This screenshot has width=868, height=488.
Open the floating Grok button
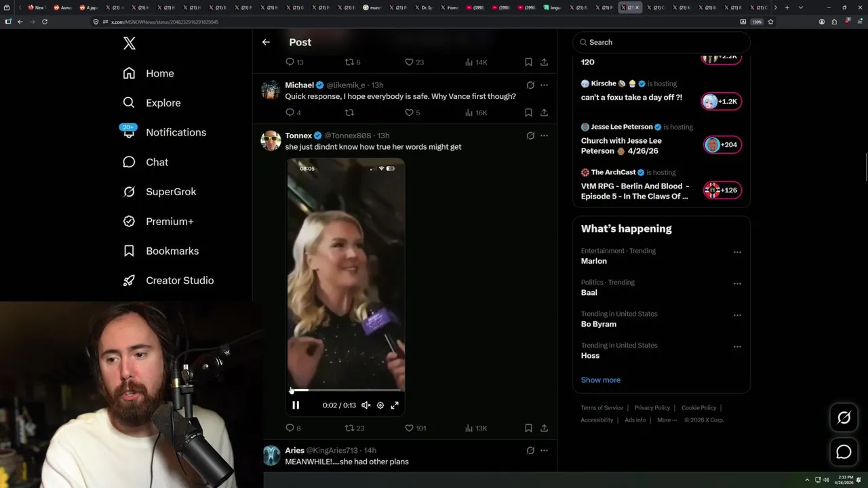click(x=844, y=418)
